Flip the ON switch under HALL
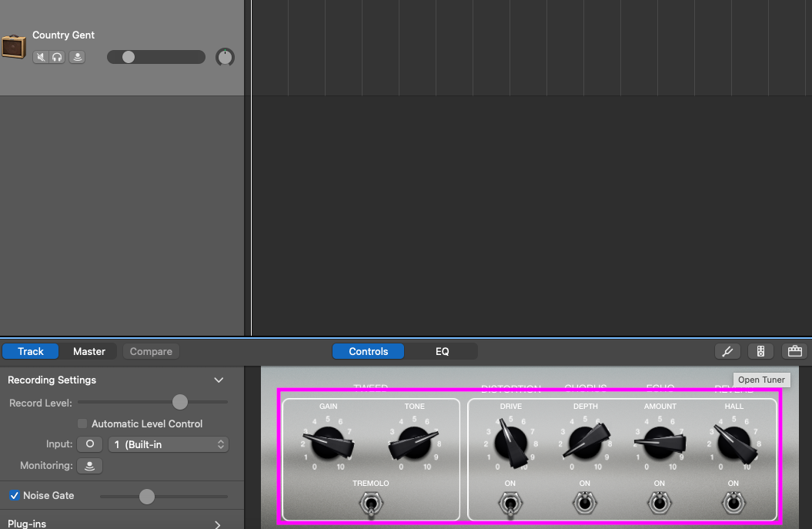This screenshot has width=812, height=529. pyautogui.click(x=733, y=503)
